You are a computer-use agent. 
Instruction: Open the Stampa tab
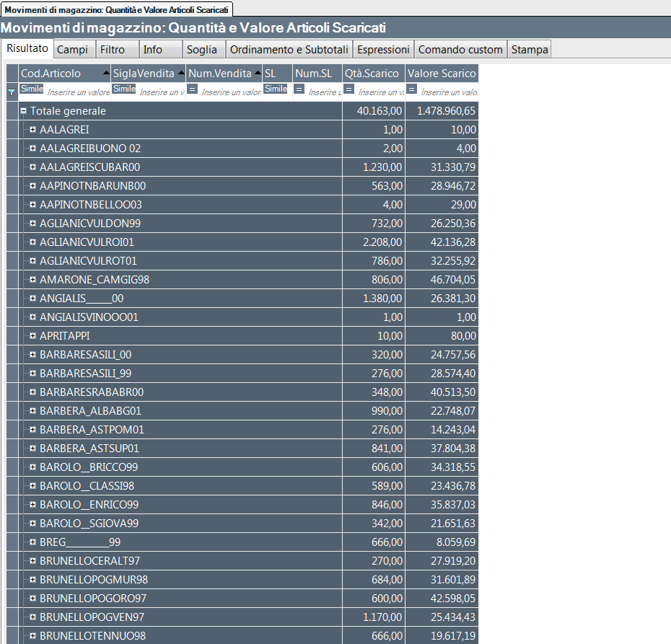[530, 50]
